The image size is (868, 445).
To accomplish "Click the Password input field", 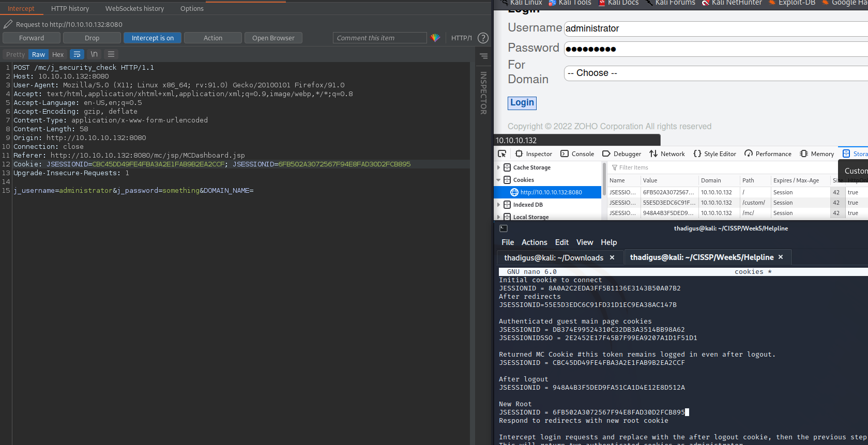I will (x=716, y=49).
